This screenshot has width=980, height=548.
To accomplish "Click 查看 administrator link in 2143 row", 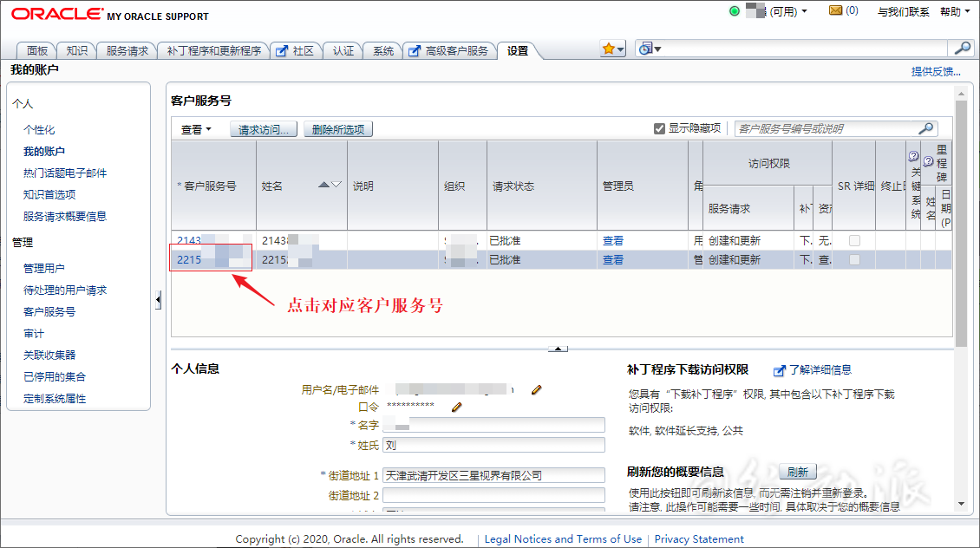I will [x=613, y=240].
